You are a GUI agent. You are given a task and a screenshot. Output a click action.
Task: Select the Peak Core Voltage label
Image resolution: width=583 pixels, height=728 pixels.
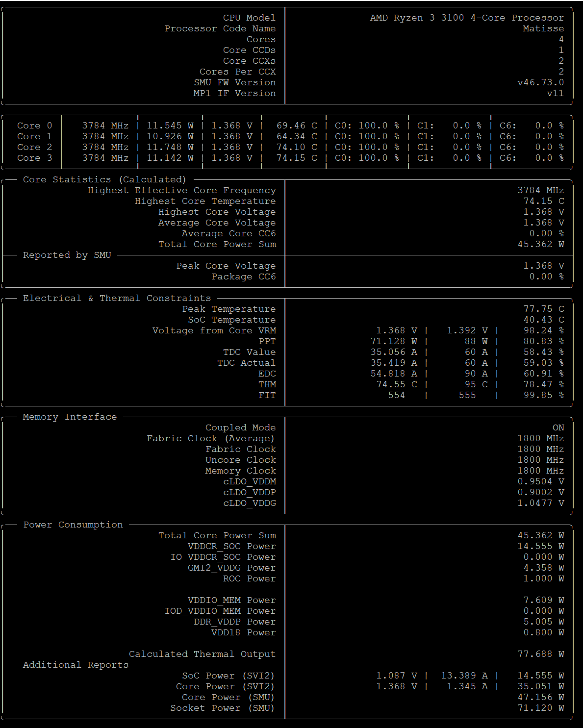(226, 266)
